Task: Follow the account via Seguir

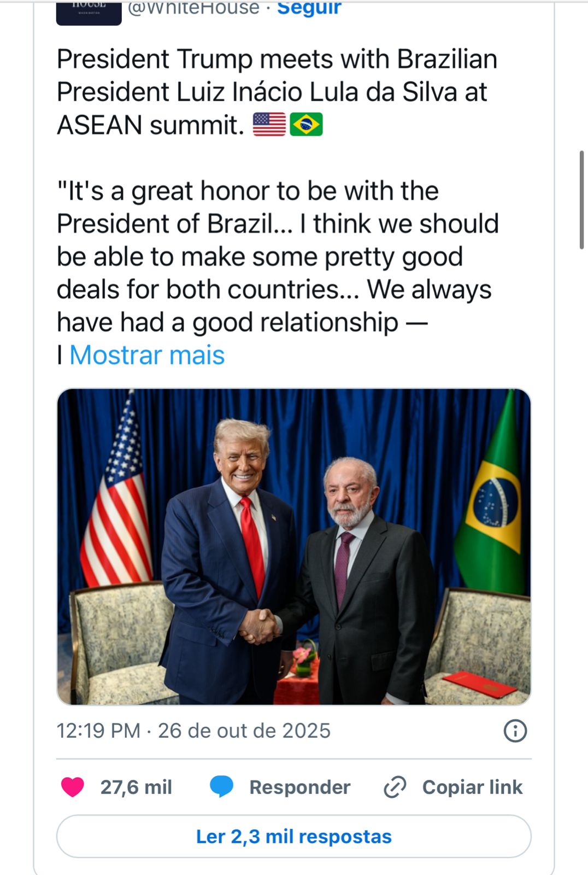Action: 309,9
